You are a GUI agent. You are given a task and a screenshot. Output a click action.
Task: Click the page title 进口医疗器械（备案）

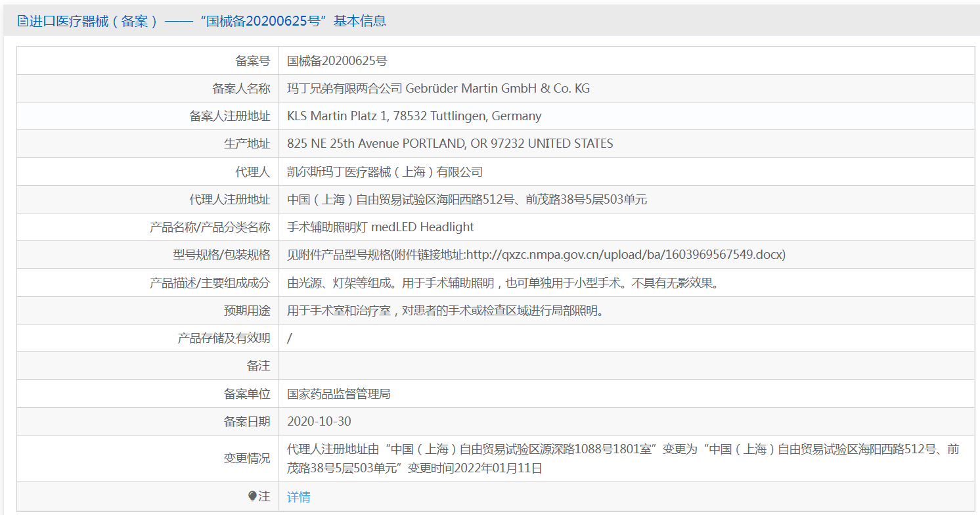93,21
